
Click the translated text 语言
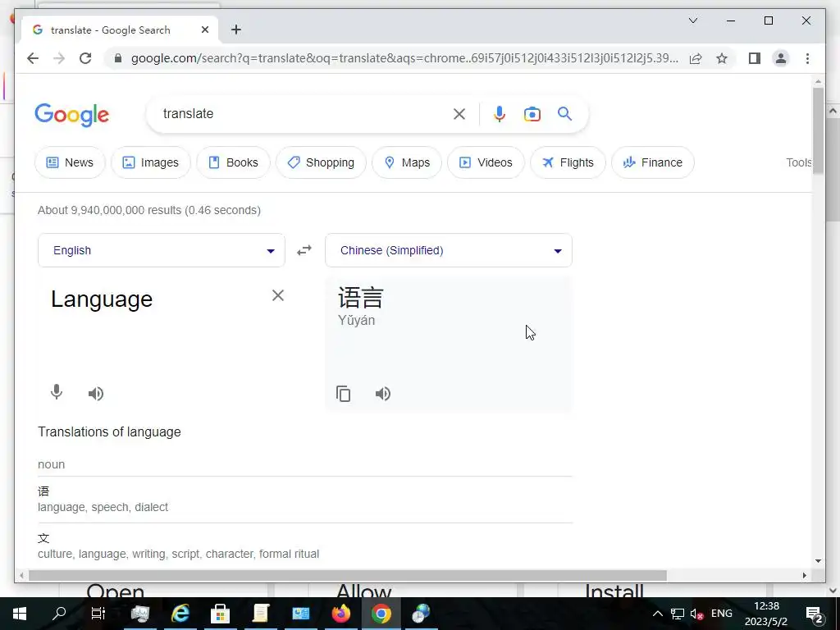pyautogui.click(x=361, y=297)
